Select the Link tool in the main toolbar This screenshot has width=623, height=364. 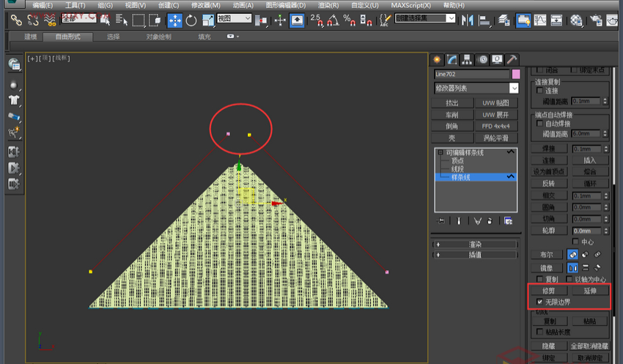click(x=16, y=20)
